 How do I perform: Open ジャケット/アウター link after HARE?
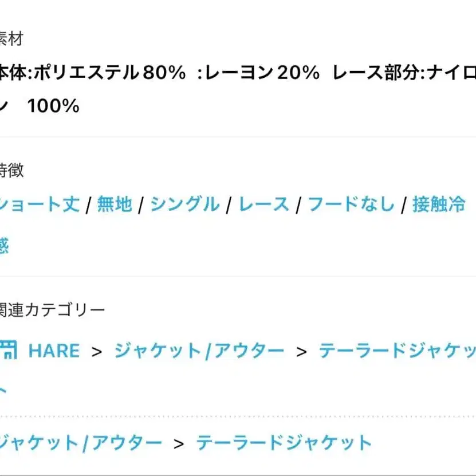pyautogui.click(x=199, y=351)
